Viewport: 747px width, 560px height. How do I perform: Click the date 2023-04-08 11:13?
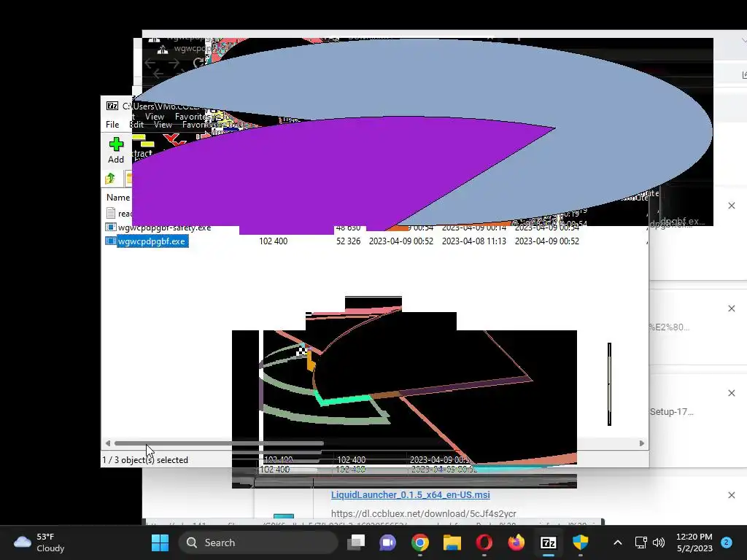pos(473,241)
